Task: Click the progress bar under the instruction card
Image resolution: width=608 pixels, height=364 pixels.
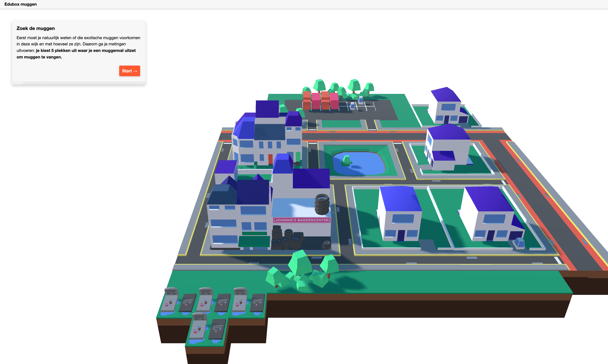Action: pyautogui.click(x=79, y=83)
